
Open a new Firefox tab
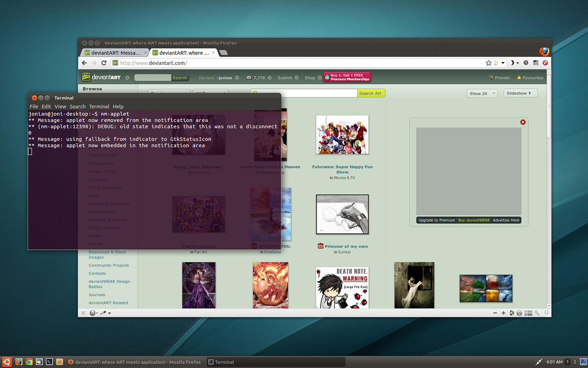223,53
